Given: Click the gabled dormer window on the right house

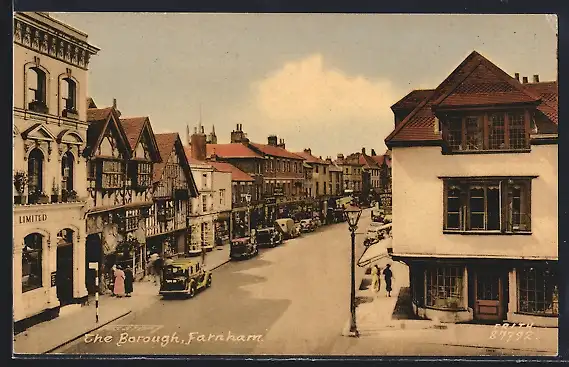Looking at the screenshot, I should 487,131.
